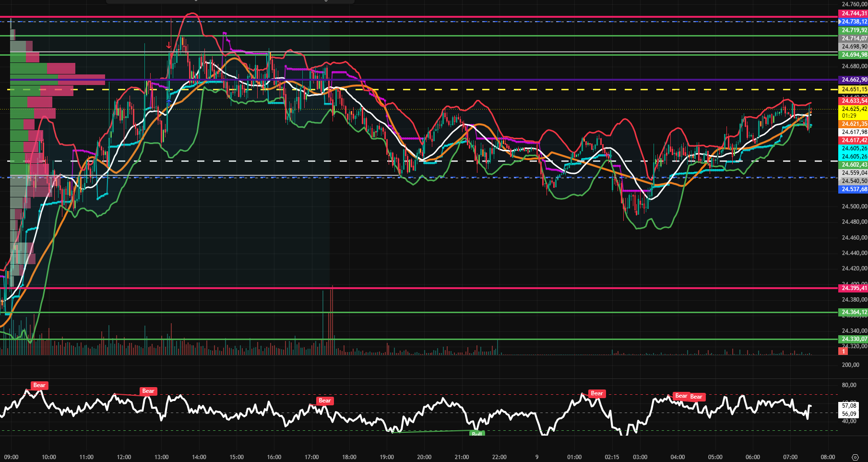The width and height of the screenshot is (868, 462).
Task: Click the 24.440,00 price scale value
Action: [854, 253]
